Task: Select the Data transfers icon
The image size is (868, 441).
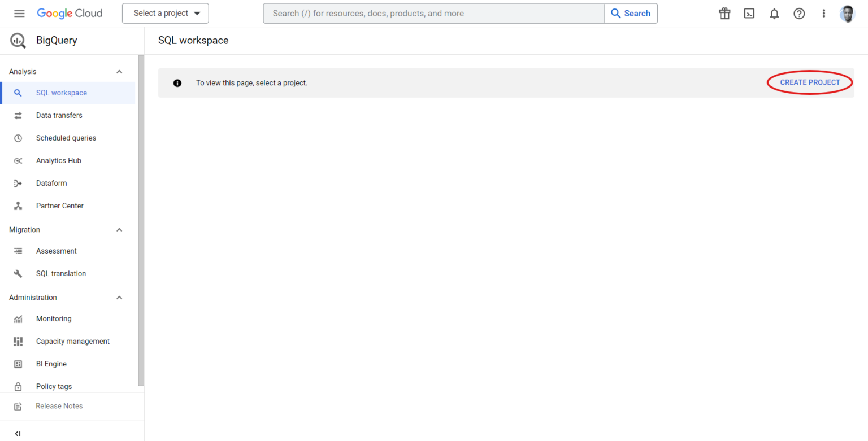Action: point(18,115)
